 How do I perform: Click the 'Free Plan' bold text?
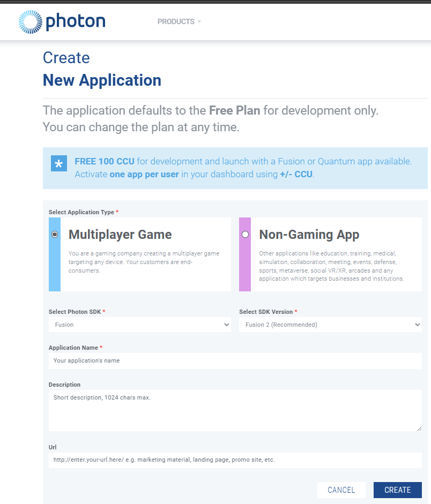click(x=234, y=110)
